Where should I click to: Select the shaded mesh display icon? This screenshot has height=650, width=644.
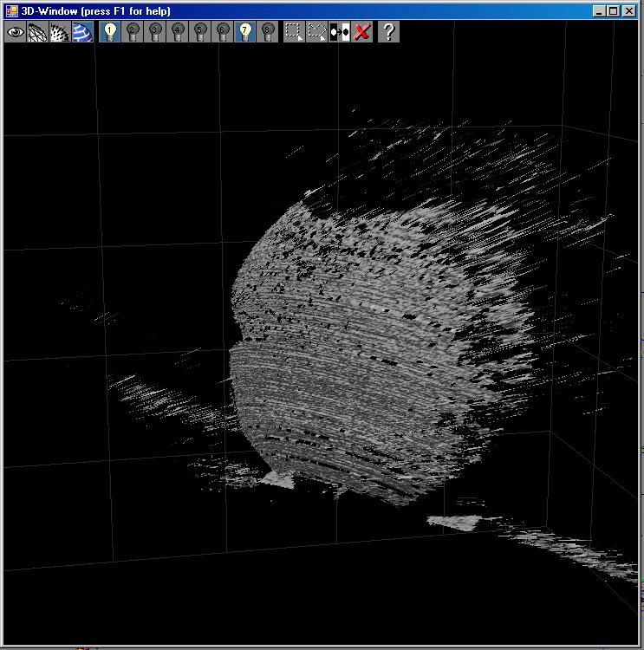[x=60, y=32]
